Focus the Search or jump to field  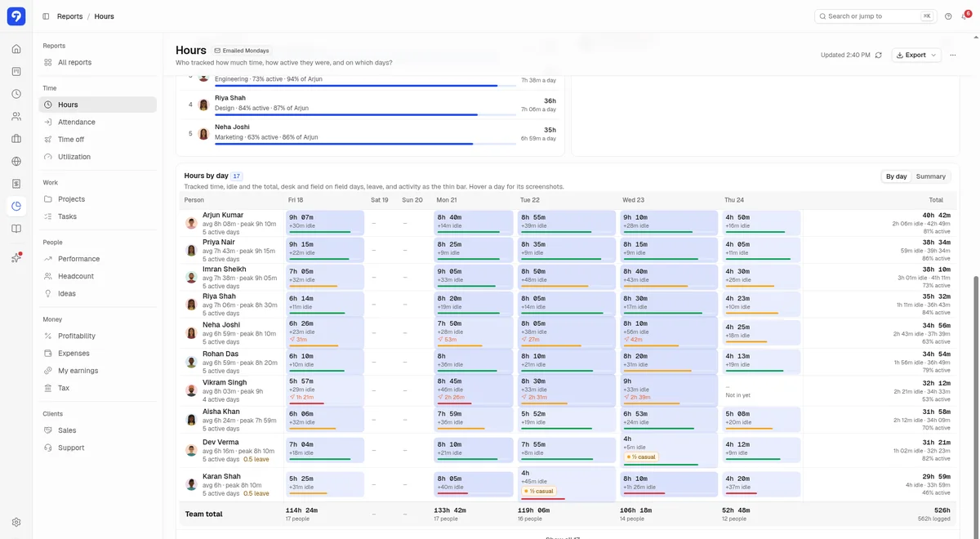[x=875, y=16]
